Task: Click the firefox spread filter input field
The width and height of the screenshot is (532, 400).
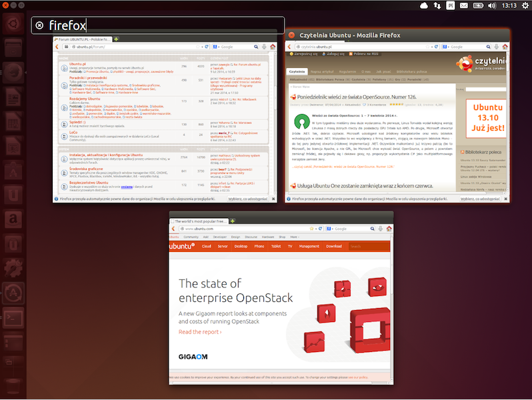Action: pyautogui.click(x=158, y=25)
